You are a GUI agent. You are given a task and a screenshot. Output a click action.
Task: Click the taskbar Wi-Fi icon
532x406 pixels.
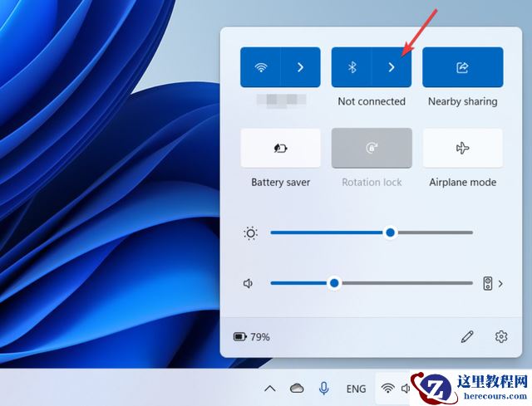pyautogui.click(x=387, y=388)
